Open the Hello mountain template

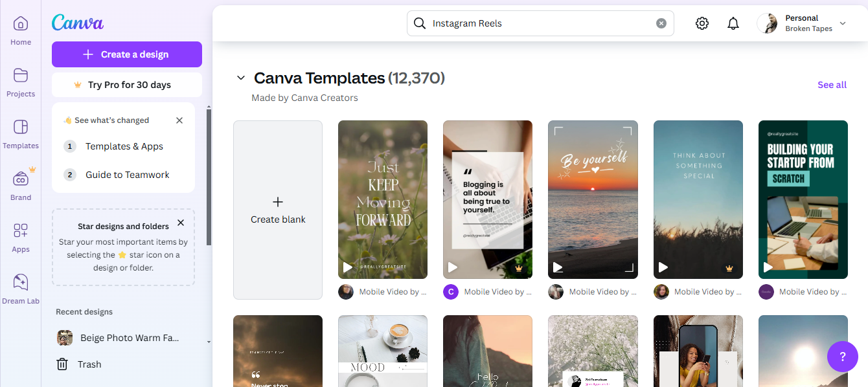click(488, 351)
